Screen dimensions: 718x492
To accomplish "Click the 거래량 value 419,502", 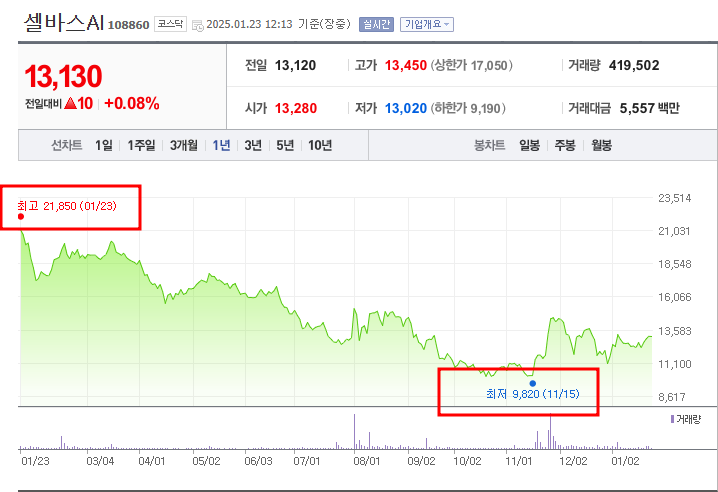I will click(634, 66).
